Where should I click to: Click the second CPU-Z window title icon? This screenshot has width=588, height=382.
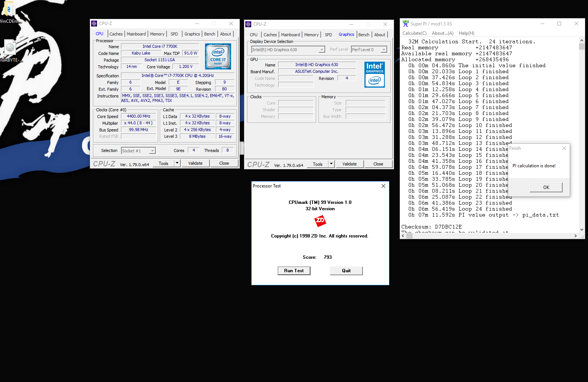[x=248, y=24]
